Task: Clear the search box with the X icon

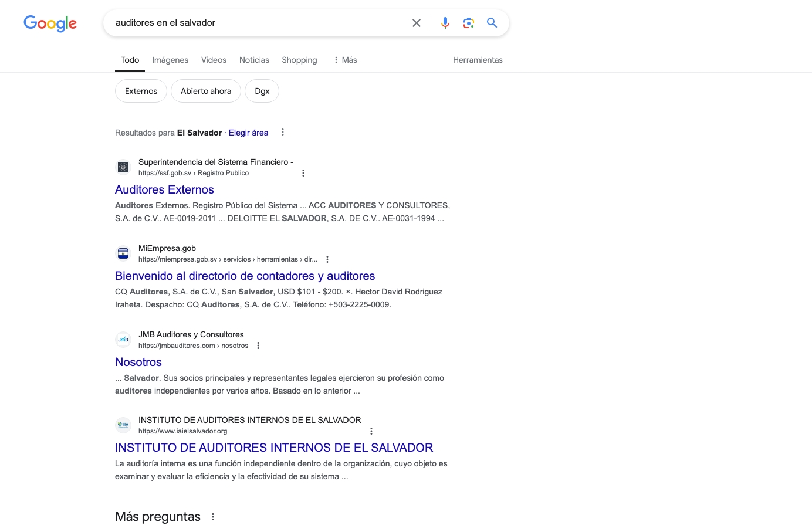Action: [417, 23]
